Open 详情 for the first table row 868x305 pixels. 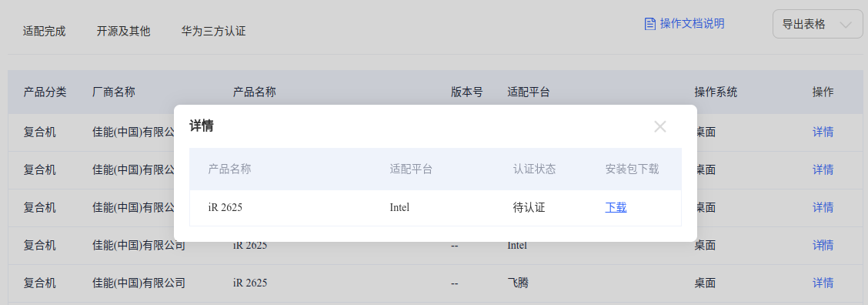point(823,132)
